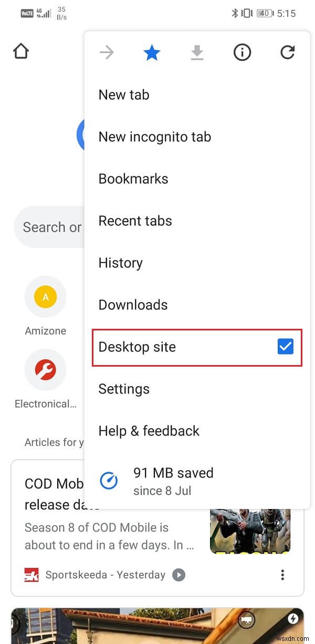This screenshot has width=315, height=644.
Task: Tap the Search or type URL box
Action: point(50,227)
